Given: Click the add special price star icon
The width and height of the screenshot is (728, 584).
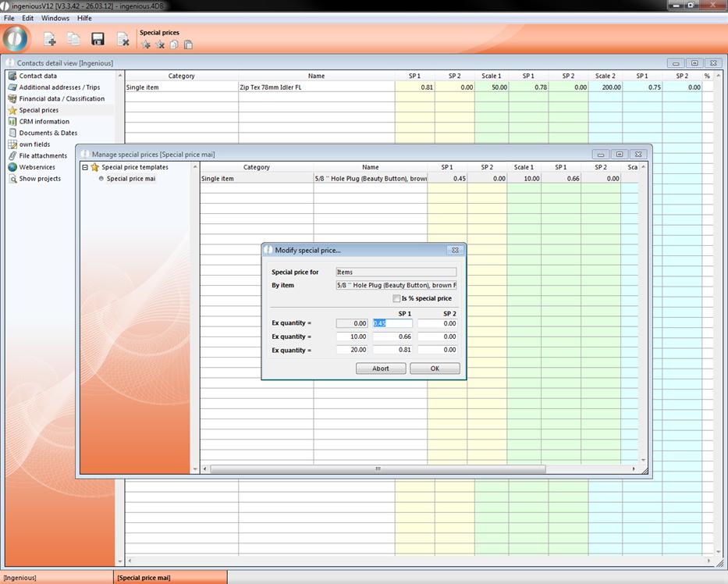Looking at the screenshot, I should [146, 45].
